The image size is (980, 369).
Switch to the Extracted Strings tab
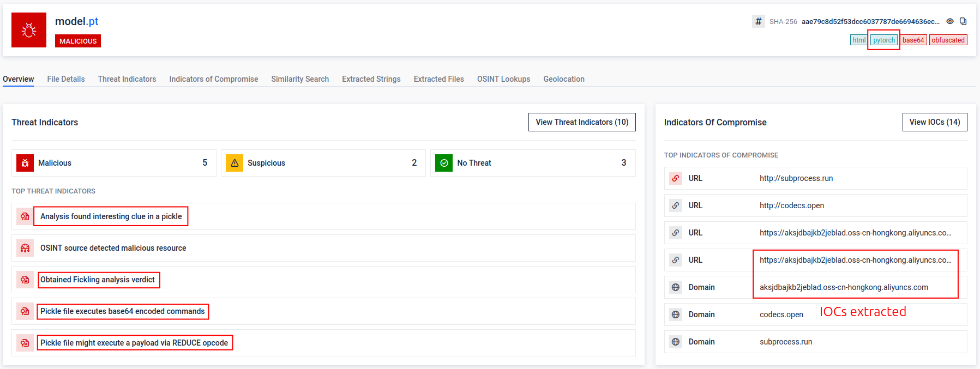371,79
